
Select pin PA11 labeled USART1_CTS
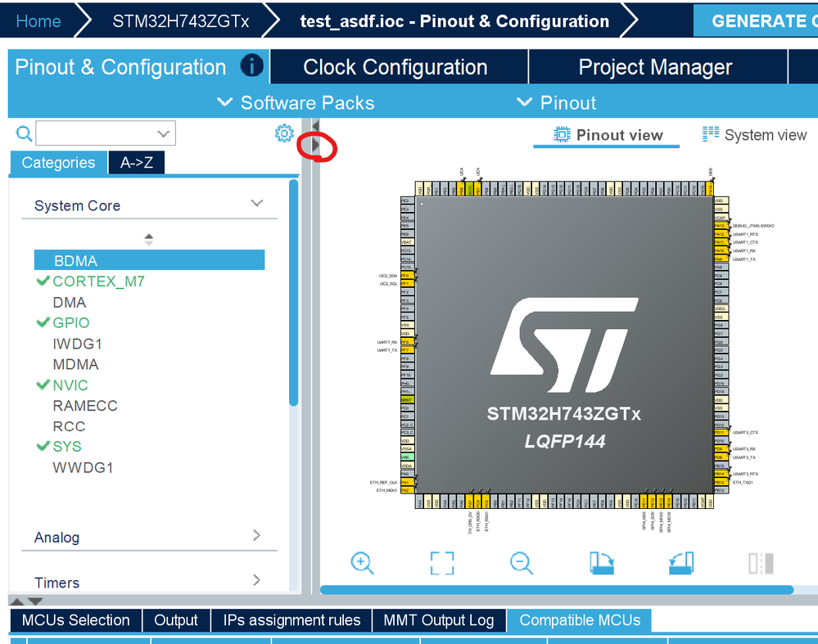coord(721,242)
